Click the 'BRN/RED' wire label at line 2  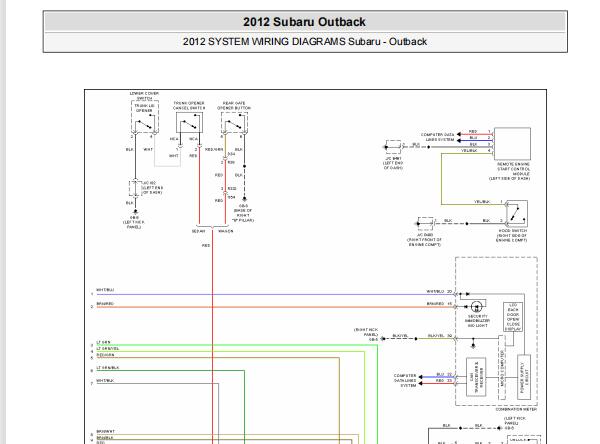pyautogui.click(x=105, y=304)
